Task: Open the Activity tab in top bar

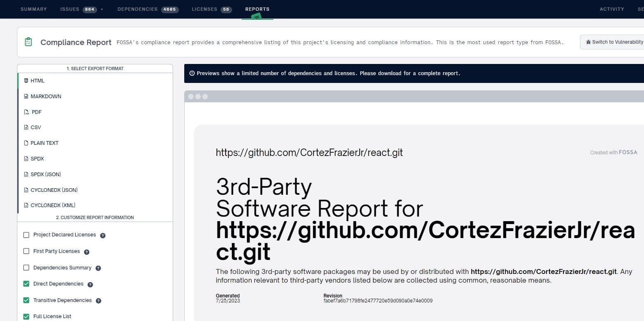Action: pyautogui.click(x=612, y=9)
